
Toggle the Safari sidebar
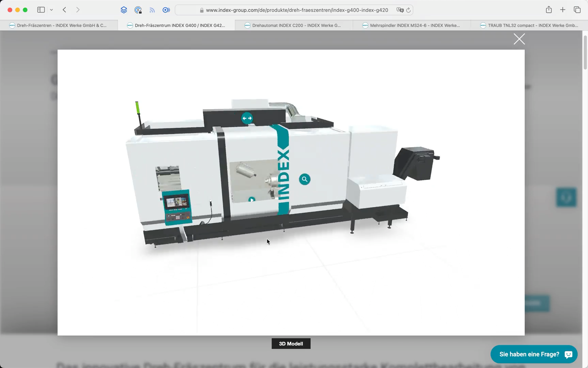[x=41, y=10]
